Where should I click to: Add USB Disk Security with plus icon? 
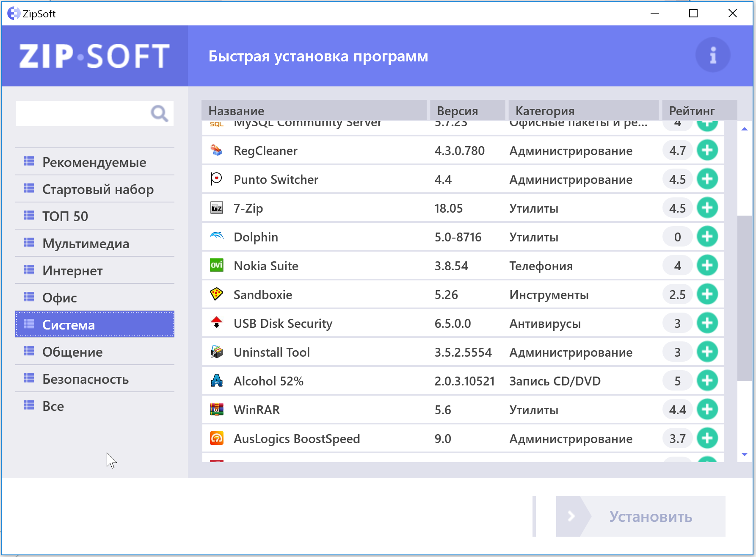[x=707, y=323]
